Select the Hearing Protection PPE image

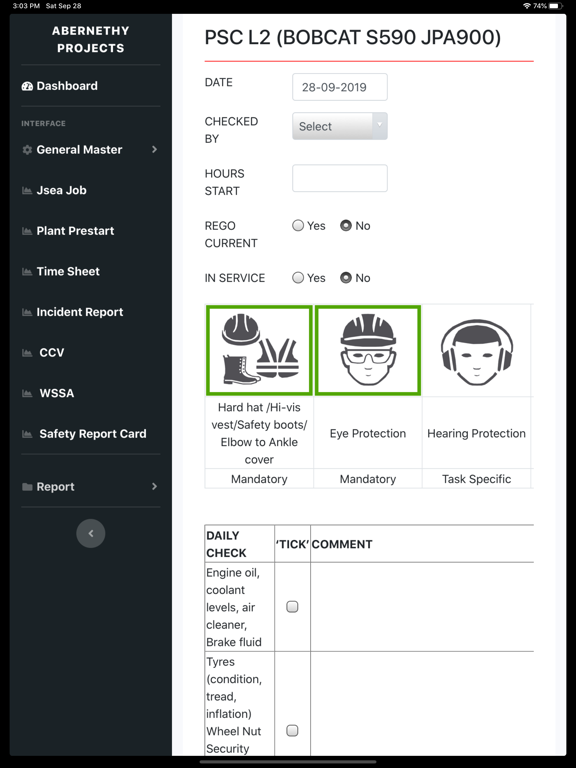477,350
